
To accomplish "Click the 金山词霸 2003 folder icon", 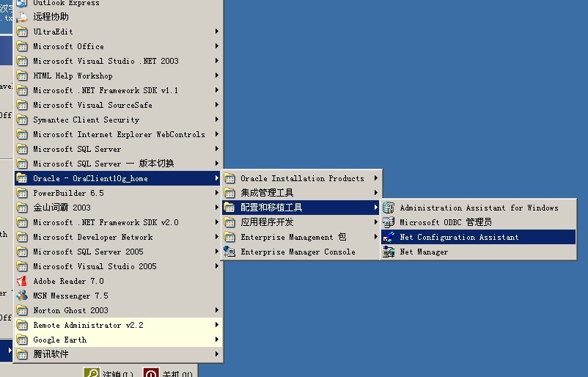I will coord(22,208).
